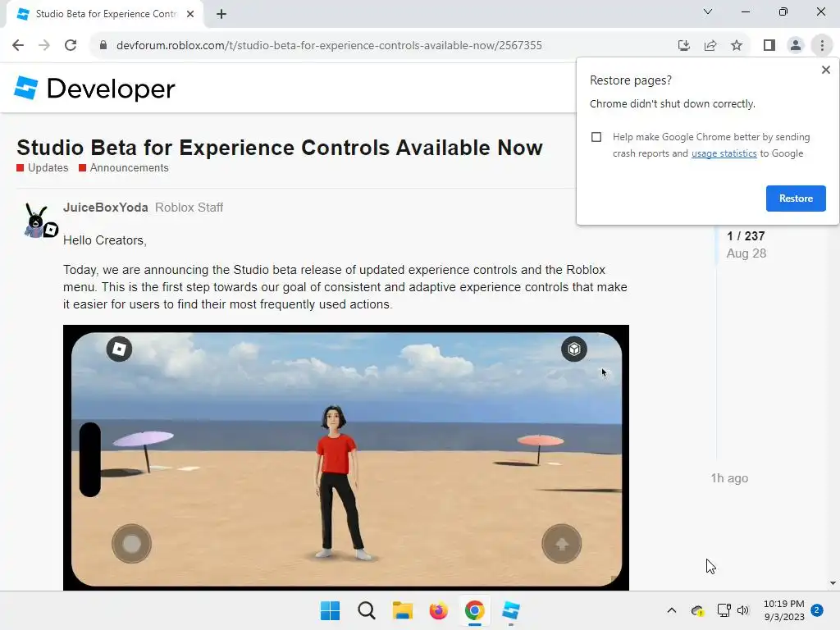Bookmark this page with the star icon
840x630 pixels.
coord(737,46)
